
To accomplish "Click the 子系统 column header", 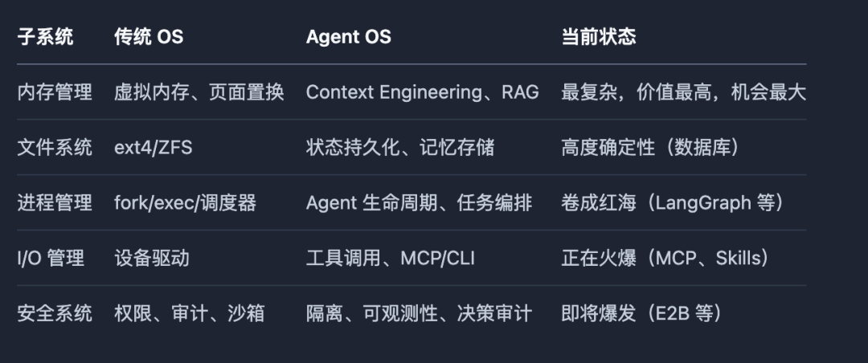I will pos(45,37).
